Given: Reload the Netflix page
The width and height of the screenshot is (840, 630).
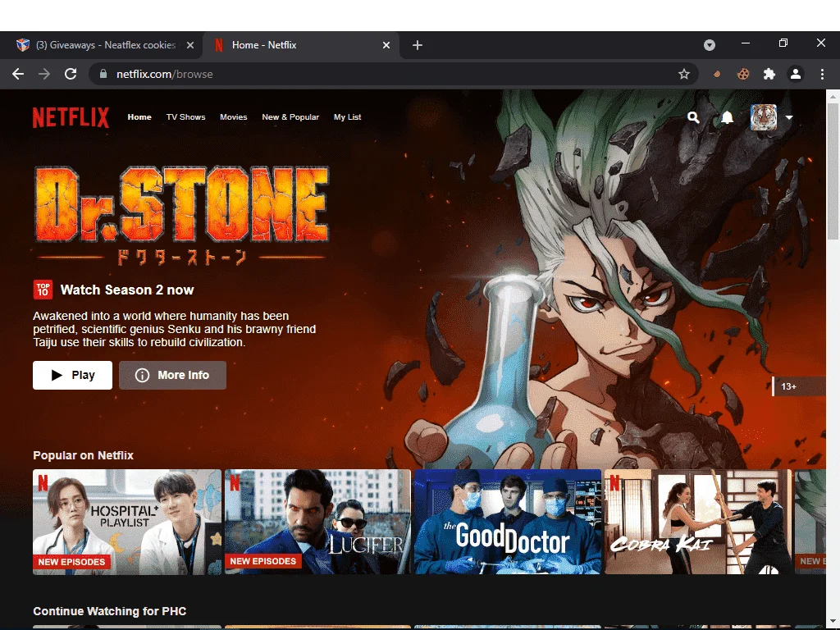Looking at the screenshot, I should tap(71, 74).
